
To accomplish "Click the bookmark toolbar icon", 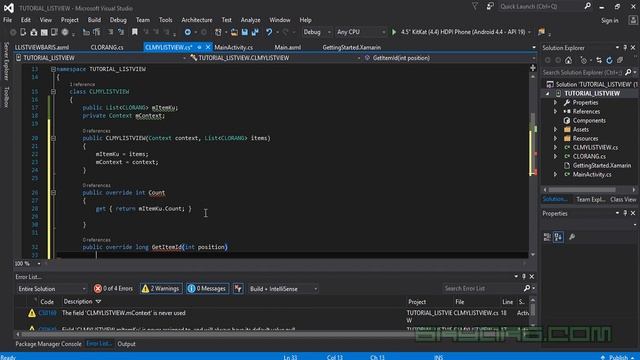I will click(x=134, y=32).
